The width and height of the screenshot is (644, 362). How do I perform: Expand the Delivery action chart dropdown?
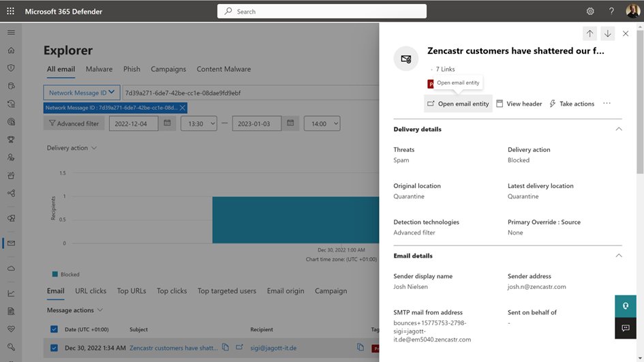click(72, 147)
